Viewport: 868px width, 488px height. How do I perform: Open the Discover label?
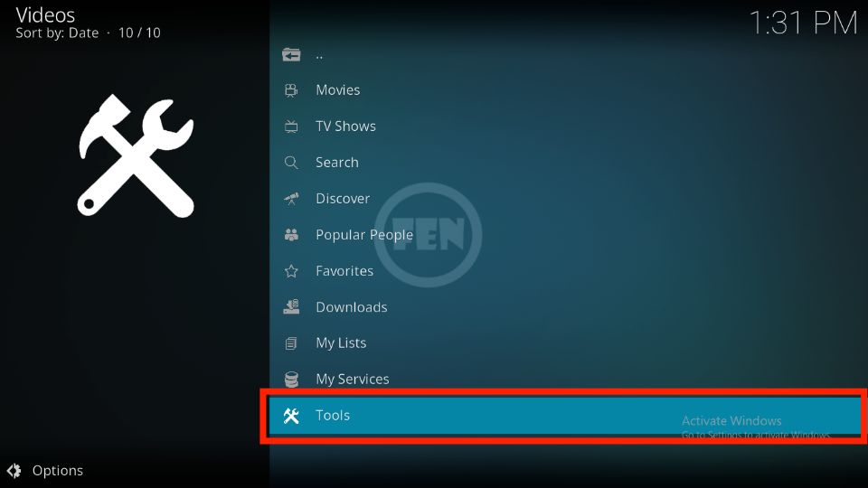click(x=343, y=199)
